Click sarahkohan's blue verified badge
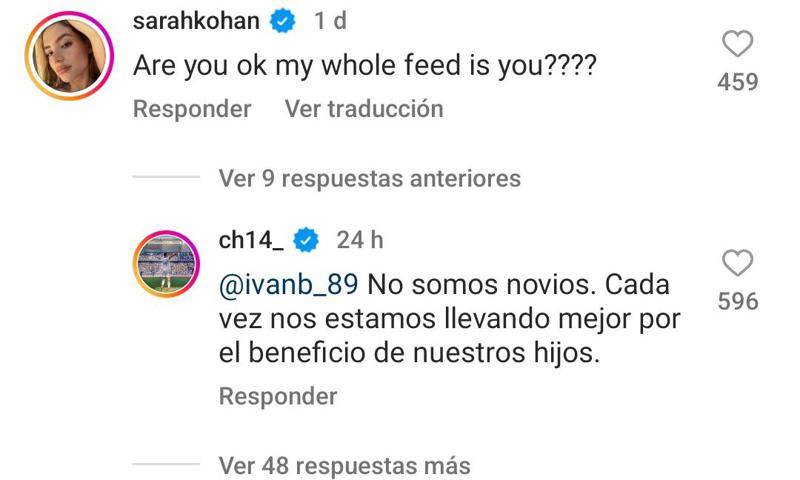 pos(283,22)
